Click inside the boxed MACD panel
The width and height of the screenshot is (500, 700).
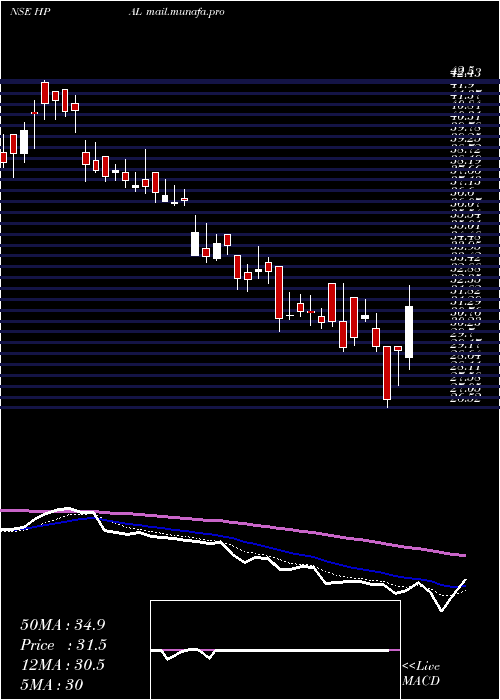(275, 650)
